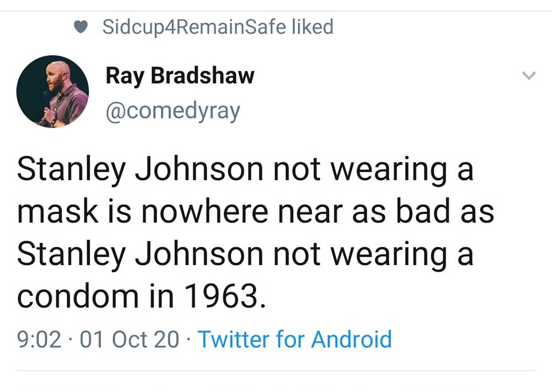This screenshot has height=392, width=552.
Task: Click the word 'Android' in the source label
Action: [x=351, y=339]
